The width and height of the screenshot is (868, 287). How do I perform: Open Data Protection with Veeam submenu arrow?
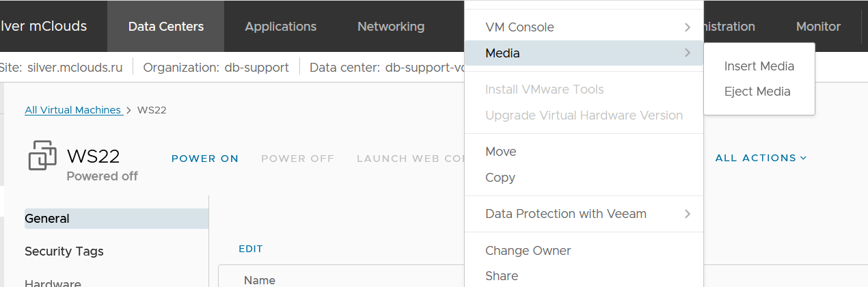(x=687, y=214)
